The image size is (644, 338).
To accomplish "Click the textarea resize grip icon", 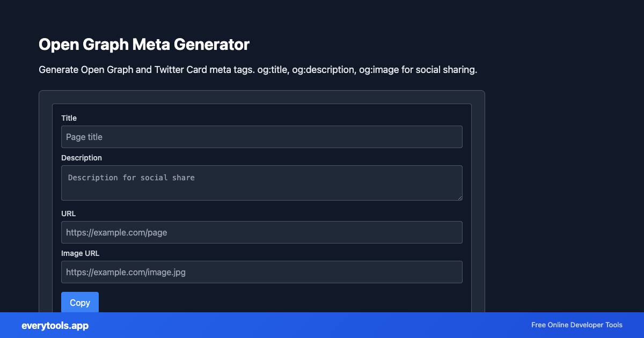I will 460,199.
